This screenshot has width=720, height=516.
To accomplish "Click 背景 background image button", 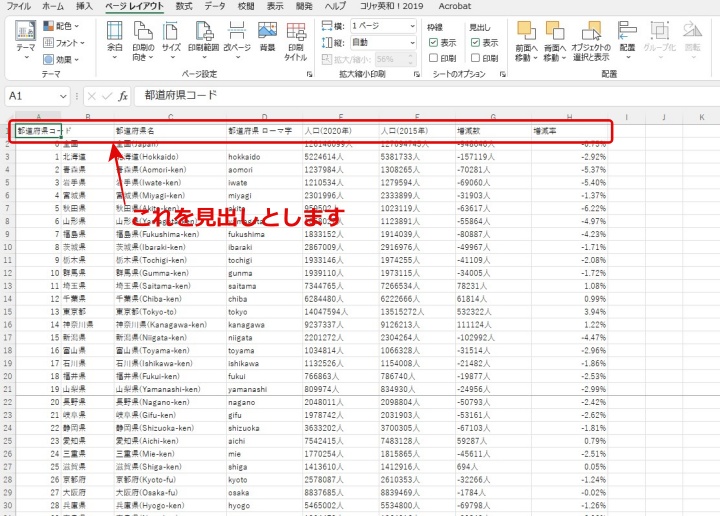I will pos(267,37).
